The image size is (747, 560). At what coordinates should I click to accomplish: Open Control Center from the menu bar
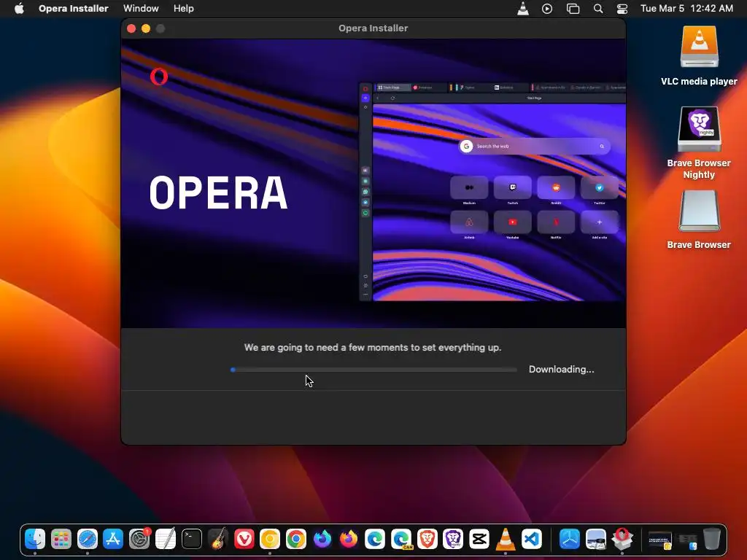coord(622,9)
